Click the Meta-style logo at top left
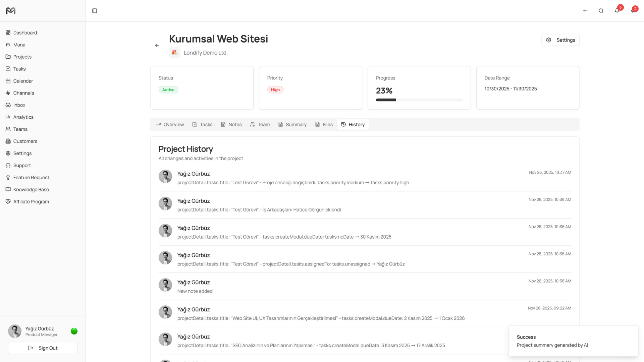Screen dimensions: 644x362 pyautogui.click(x=11, y=11)
